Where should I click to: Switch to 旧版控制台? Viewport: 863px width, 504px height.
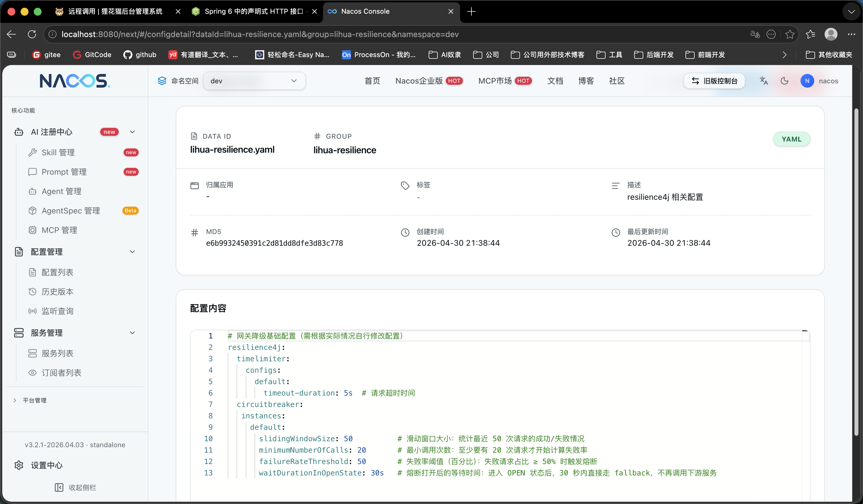tap(714, 81)
